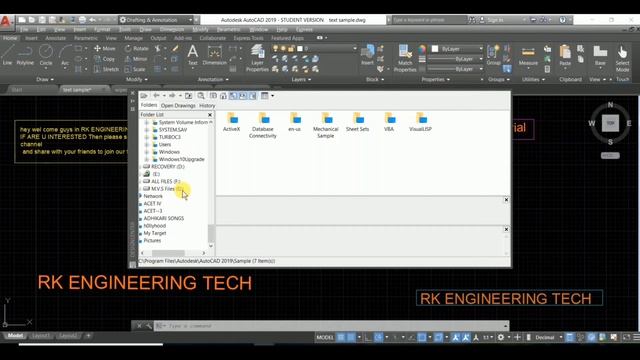Open the Express Tools ribbon tab
Viewport: 640px width, 360px height.
click(249, 38)
